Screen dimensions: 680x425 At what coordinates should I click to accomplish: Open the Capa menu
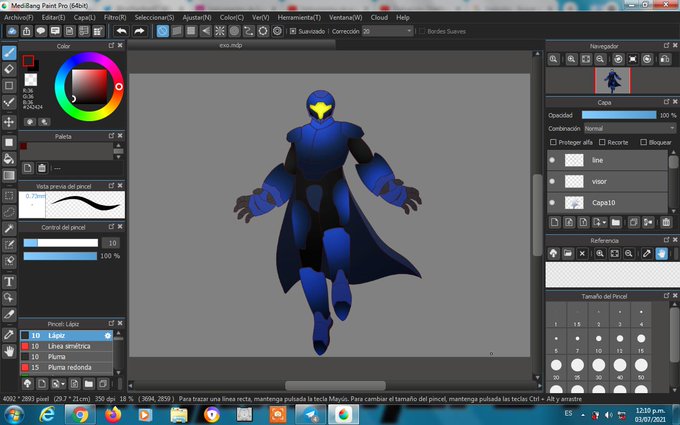(84, 17)
